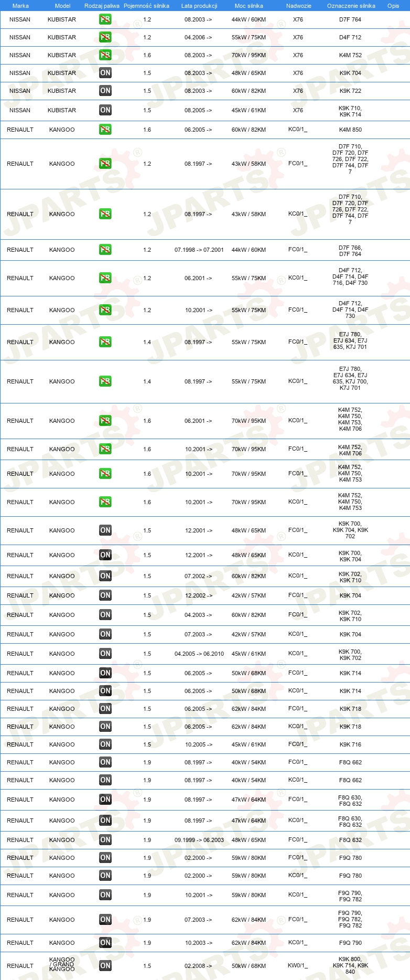Click engine codes E7J 780, E7J 634, E7J 635, K7J 701

(x=350, y=340)
